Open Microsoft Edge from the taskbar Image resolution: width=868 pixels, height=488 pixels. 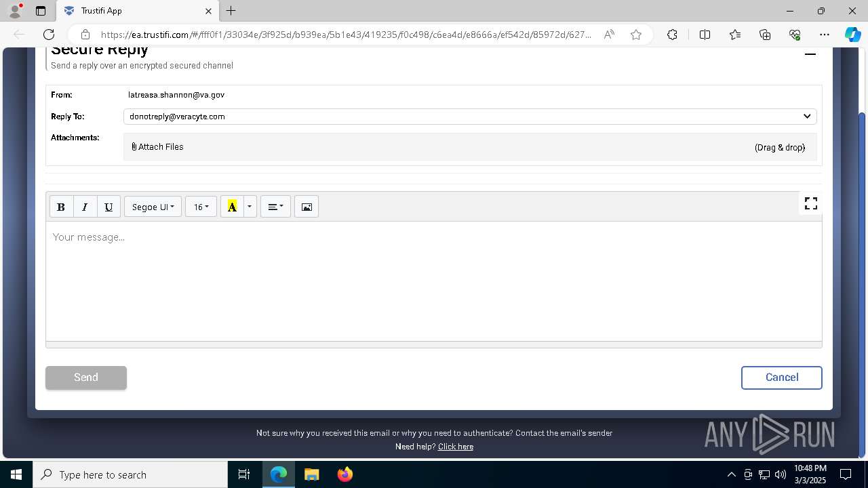pyautogui.click(x=279, y=474)
